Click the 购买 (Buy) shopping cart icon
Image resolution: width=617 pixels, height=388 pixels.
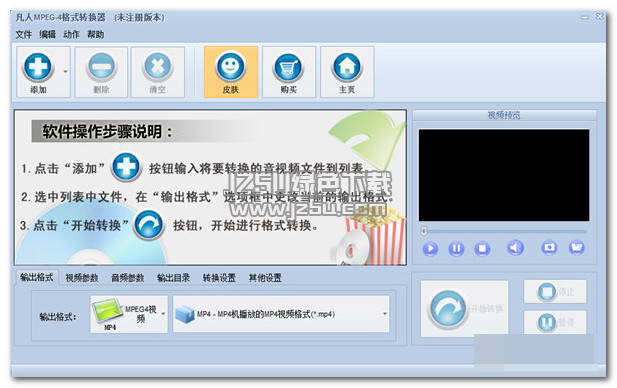pyautogui.click(x=289, y=68)
